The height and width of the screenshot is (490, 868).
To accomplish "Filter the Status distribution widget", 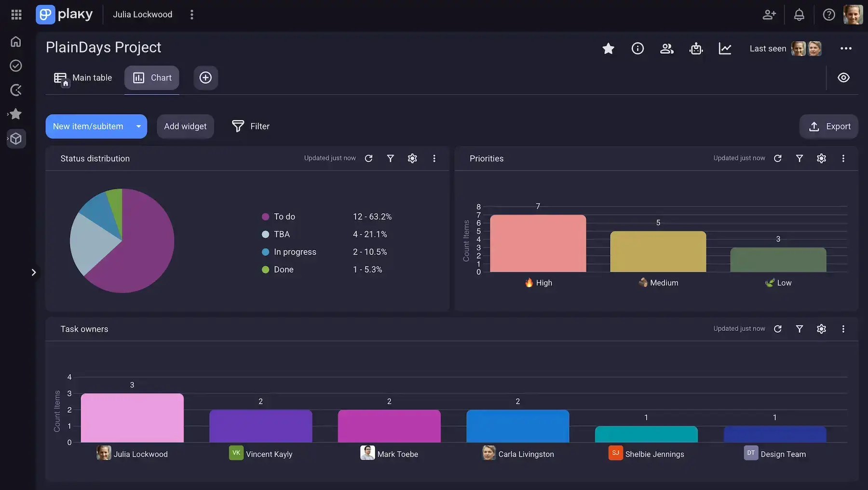I will click(391, 159).
